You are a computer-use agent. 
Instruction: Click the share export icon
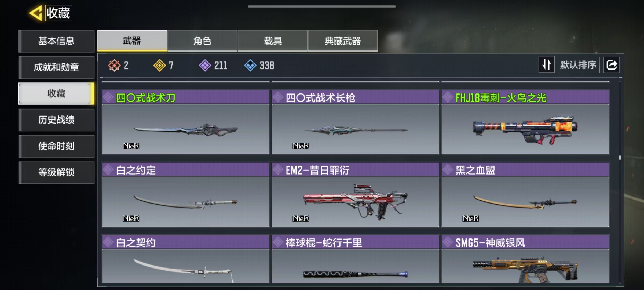612,65
